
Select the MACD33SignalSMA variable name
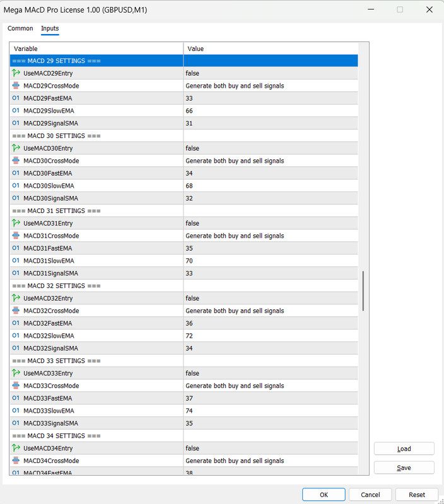[x=51, y=423]
